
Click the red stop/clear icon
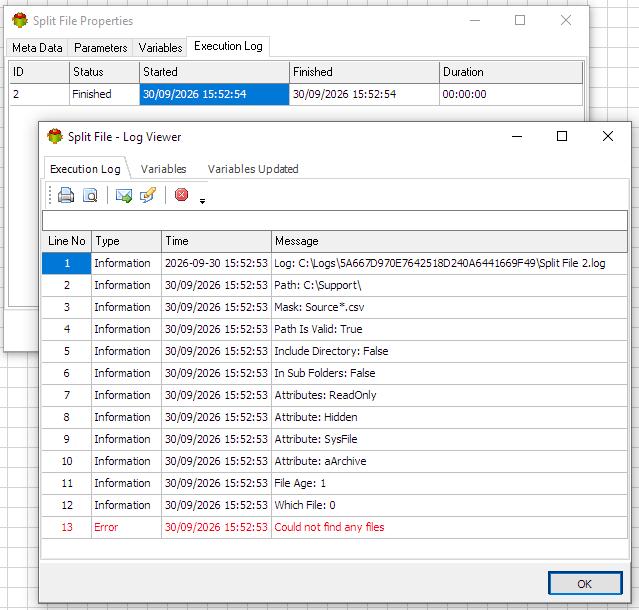pyautogui.click(x=181, y=195)
